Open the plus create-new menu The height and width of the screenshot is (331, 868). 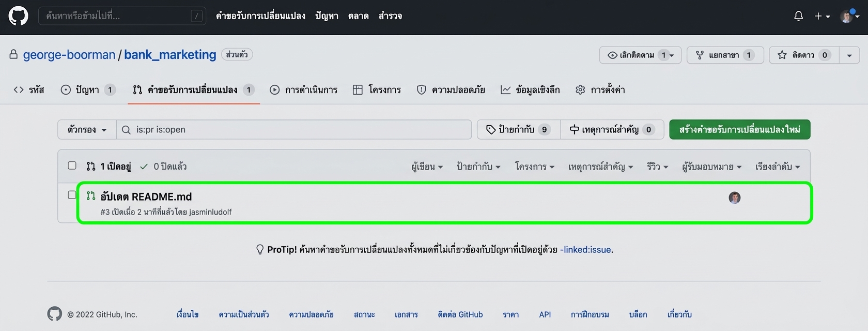pos(822,16)
